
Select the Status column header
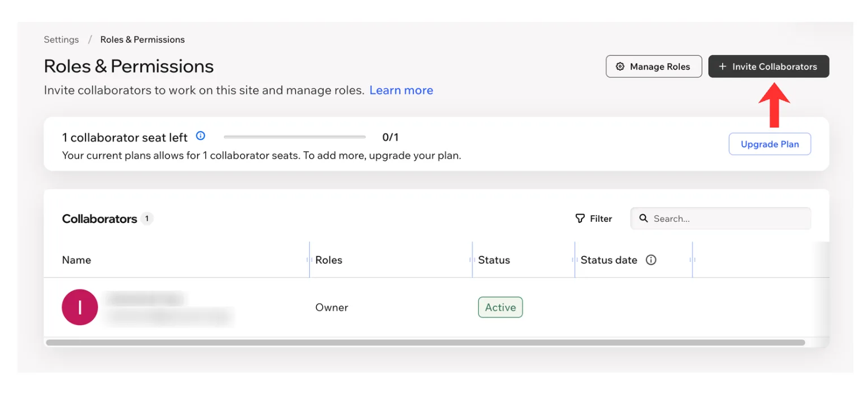click(494, 260)
